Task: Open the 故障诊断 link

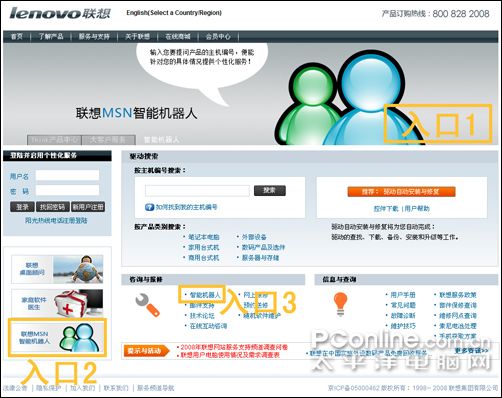Action: 403,315
